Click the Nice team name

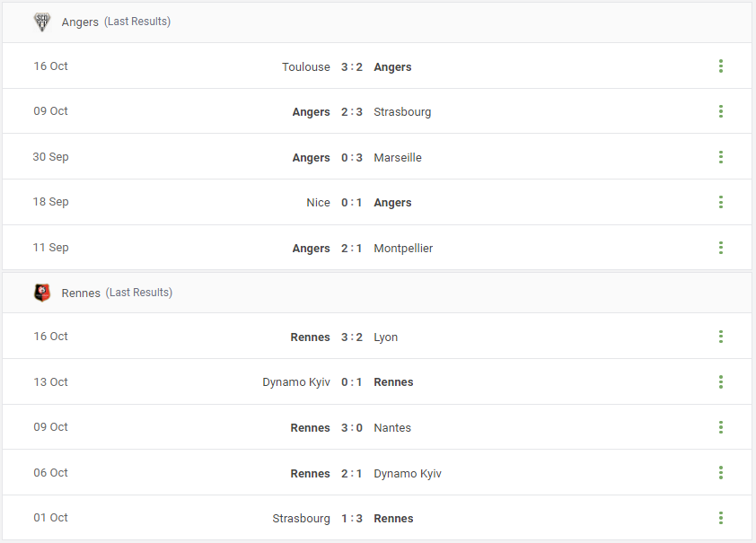tap(318, 202)
